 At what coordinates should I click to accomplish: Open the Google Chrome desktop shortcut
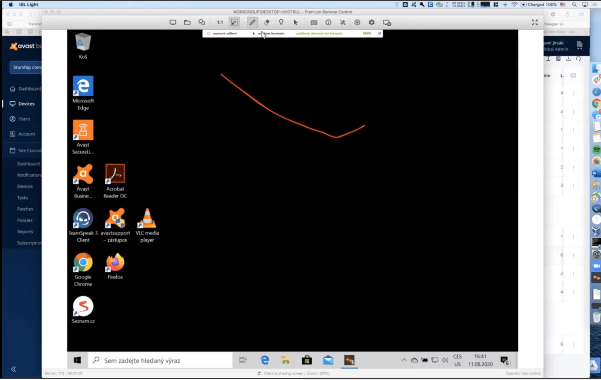83,270
